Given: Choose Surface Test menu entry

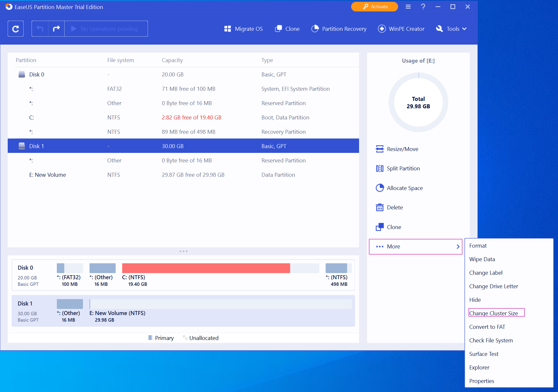Looking at the screenshot, I should pyautogui.click(x=484, y=354).
